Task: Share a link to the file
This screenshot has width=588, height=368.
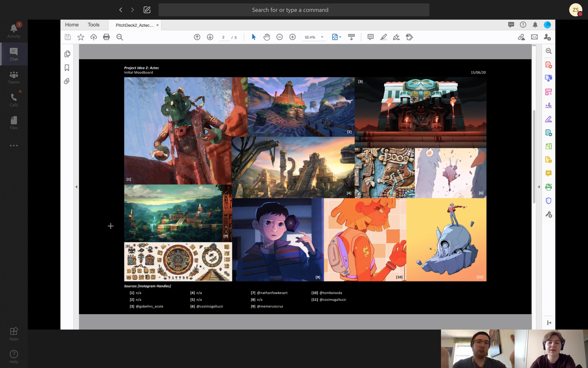Action: 521,37
